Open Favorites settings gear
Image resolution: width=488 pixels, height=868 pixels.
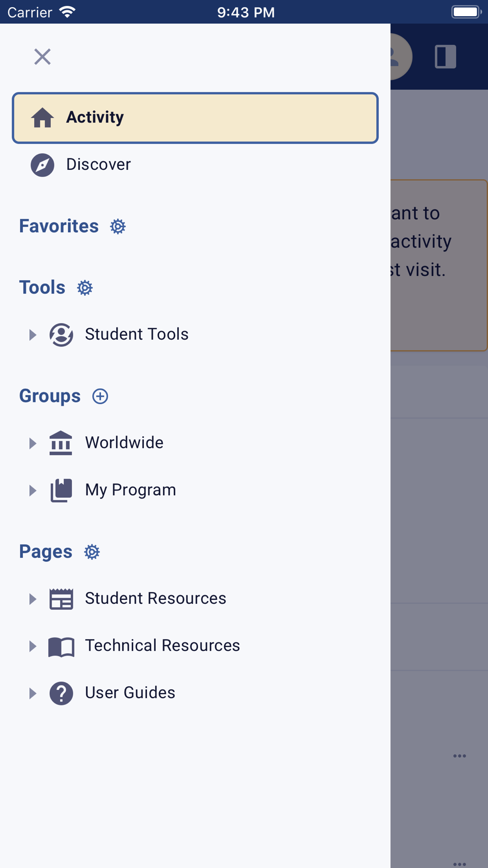click(118, 227)
